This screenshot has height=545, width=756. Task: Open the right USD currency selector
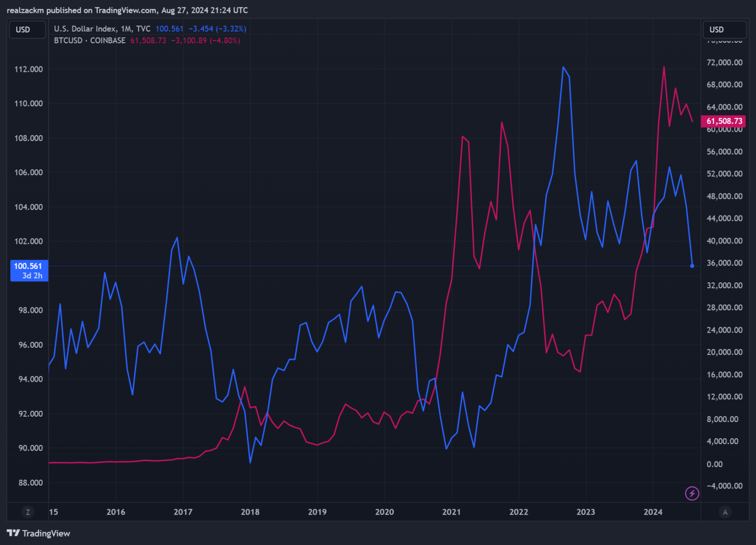[724, 30]
